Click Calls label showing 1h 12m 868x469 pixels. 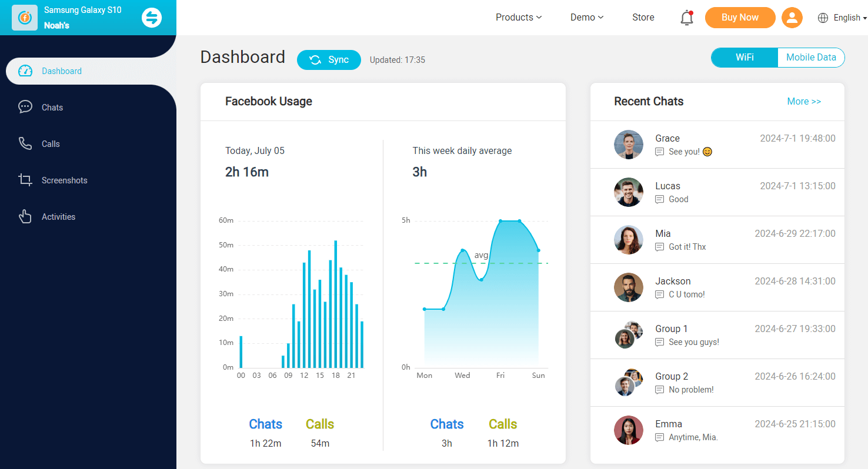(x=503, y=424)
